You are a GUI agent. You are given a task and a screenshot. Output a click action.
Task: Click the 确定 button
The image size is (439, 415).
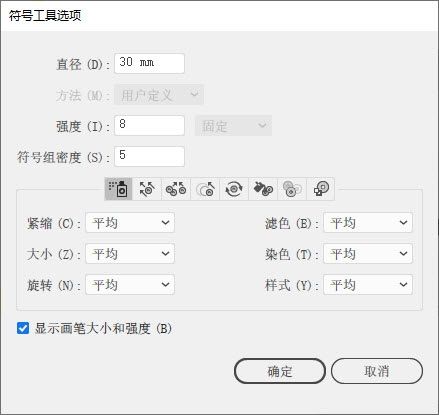[x=280, y=371]
